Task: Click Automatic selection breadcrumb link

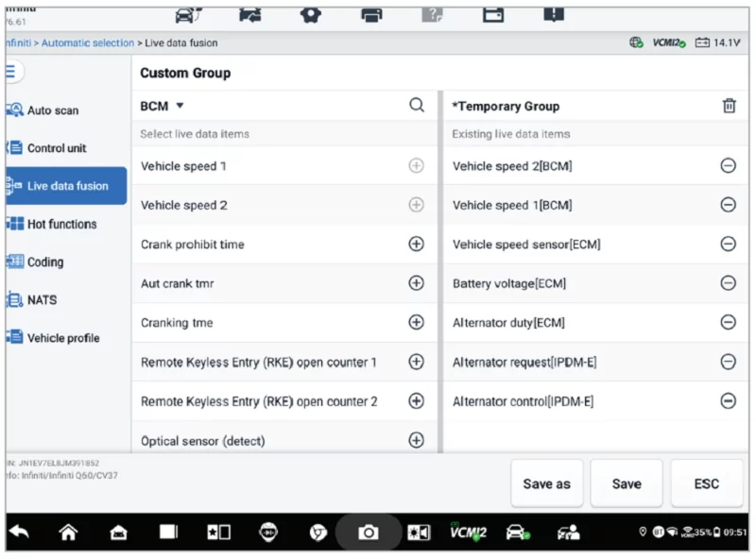Action: (88, 43)
